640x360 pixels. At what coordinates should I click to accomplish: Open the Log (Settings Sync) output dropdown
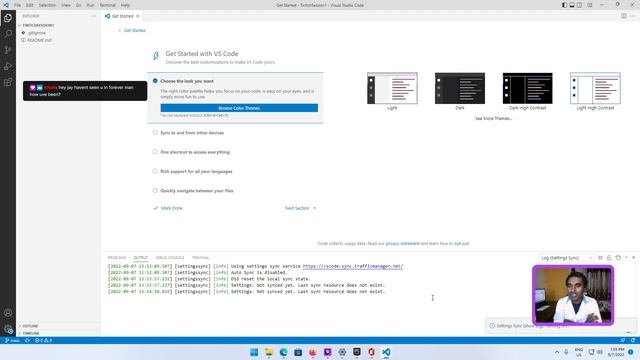click(x=566, y=258)
